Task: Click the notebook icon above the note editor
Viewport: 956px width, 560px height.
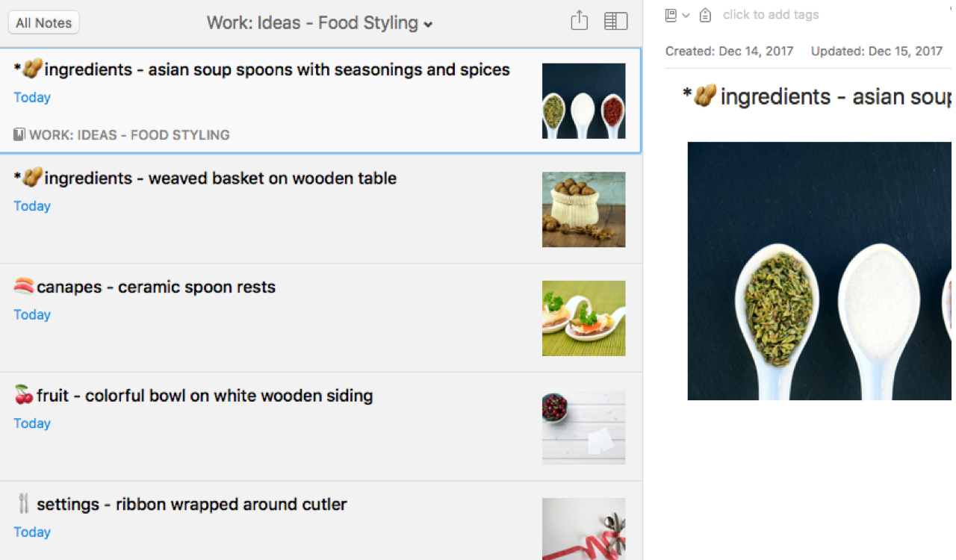Action: tap(671, 15)
